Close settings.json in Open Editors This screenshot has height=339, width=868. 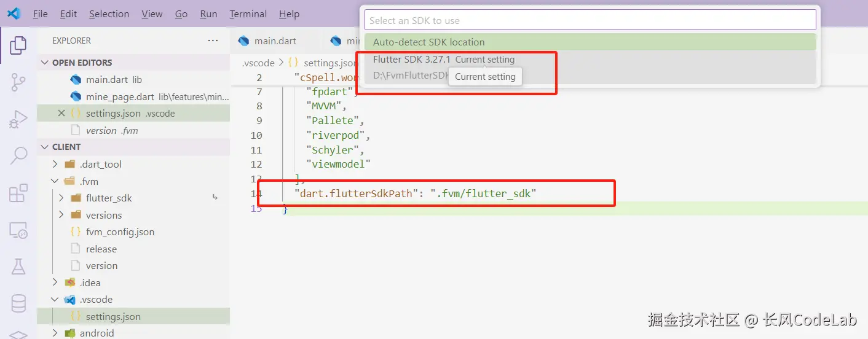pos(61,113)
